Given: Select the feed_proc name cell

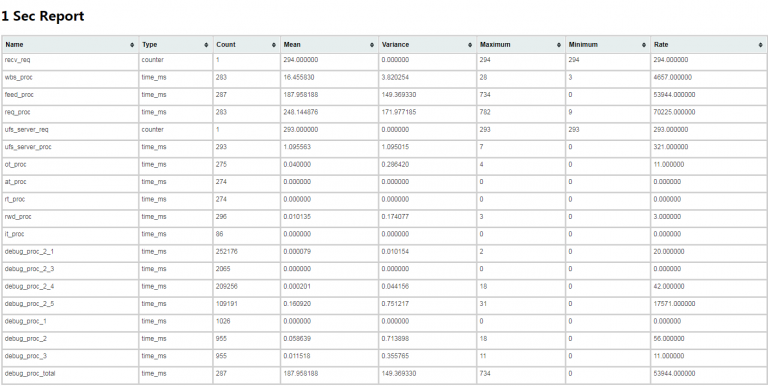Looking at the screenshot, I should coord(70,95).
